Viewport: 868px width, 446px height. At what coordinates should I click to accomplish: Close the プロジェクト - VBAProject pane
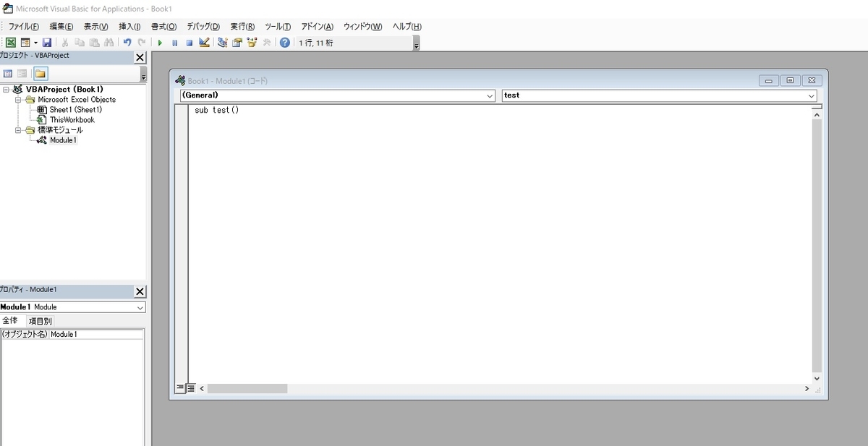tap(140, 58)
